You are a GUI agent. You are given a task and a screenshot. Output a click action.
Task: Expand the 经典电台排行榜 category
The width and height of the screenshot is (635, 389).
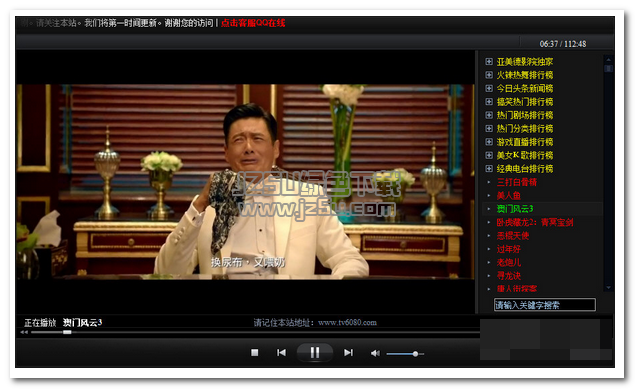click(x=489, y=168)
